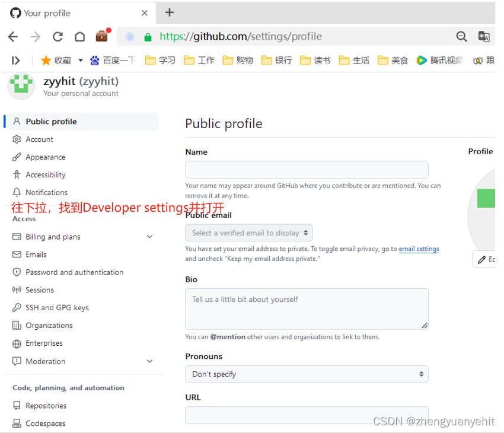The image size is (504, 433).
Task: Open the Pronouns dropdown
Action: pyautogui.click(x=307, y=374)
